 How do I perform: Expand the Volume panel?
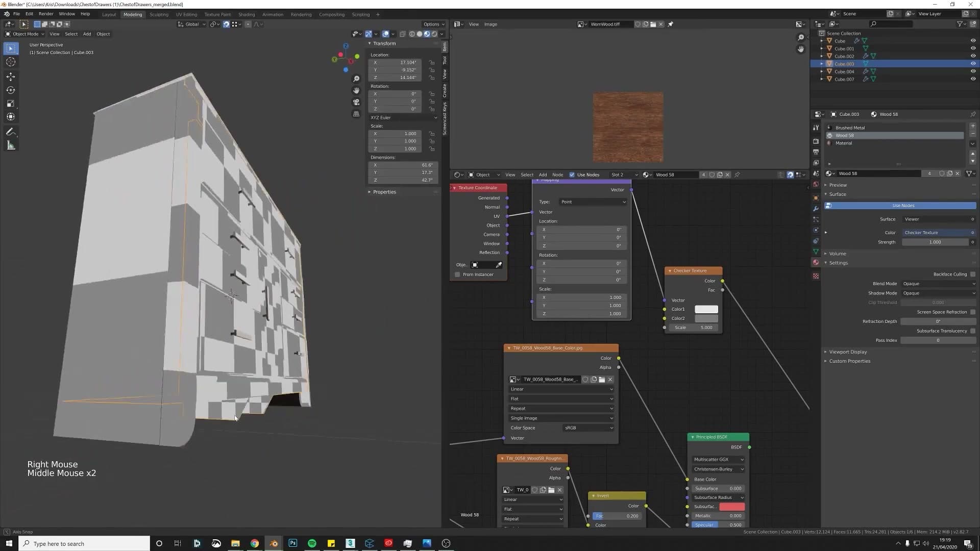click(x=838, y=254)
